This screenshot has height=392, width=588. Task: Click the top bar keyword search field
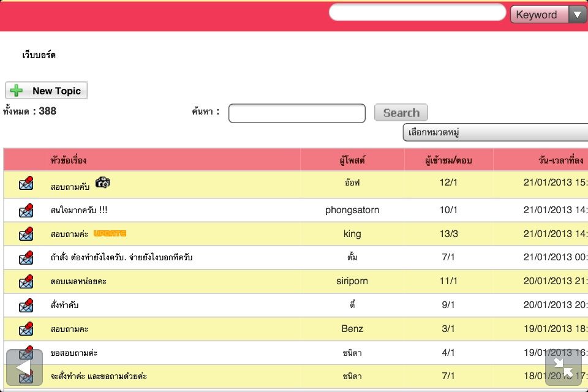pyautogui.click(x=417, y=13)
